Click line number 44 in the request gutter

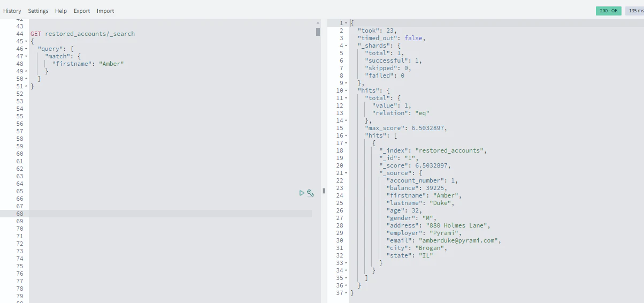click(x=20, y=34)
